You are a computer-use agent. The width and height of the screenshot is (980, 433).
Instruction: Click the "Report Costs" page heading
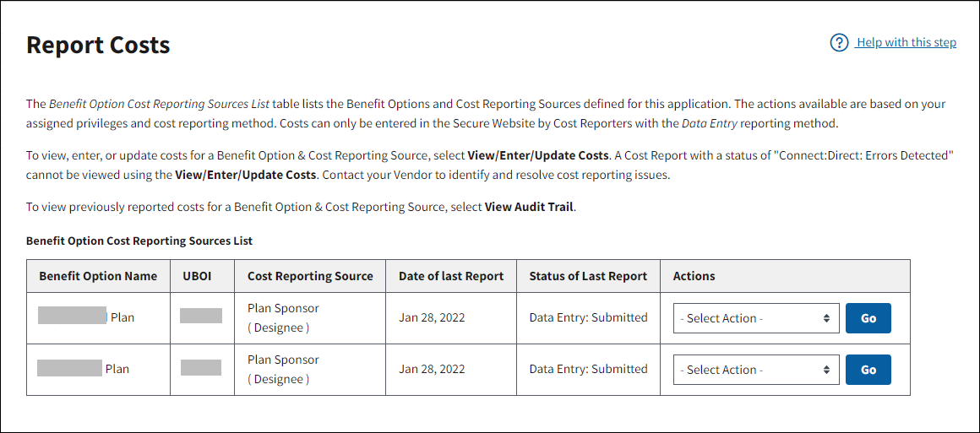98,45
